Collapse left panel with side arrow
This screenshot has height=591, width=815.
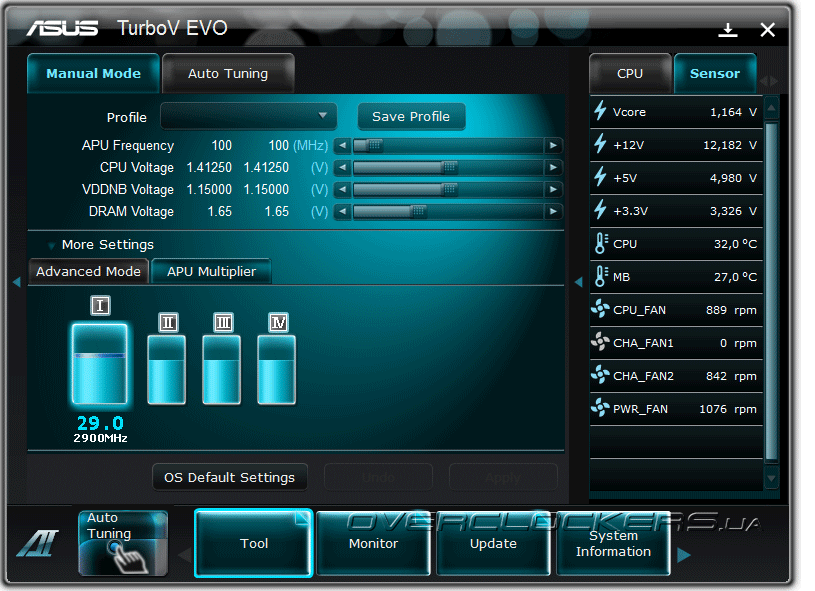coord(17,282)
